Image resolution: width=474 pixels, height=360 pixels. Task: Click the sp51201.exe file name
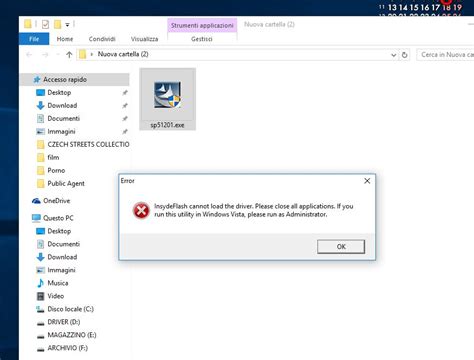pos(167,125)
